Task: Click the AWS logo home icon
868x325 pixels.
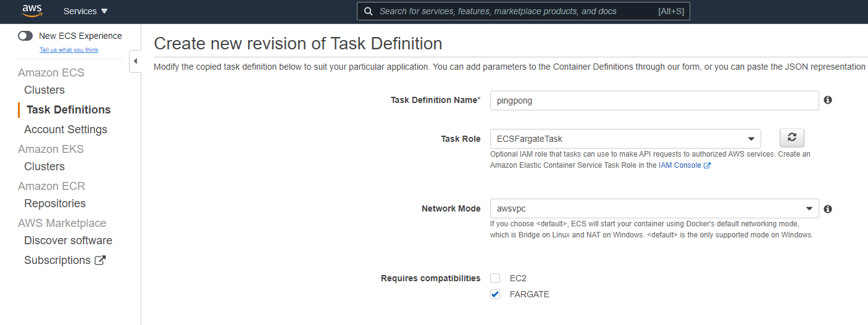Action: 32,10
